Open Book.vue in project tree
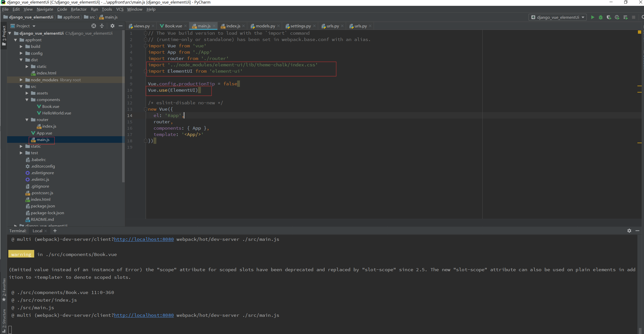644x334 pixels. click(x=51, y=106)
